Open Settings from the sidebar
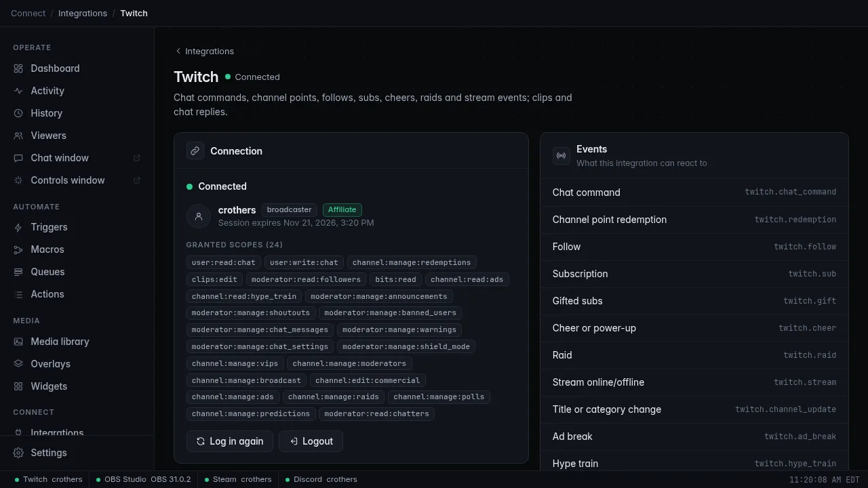 pyautogui.click(x=77, y=453)
